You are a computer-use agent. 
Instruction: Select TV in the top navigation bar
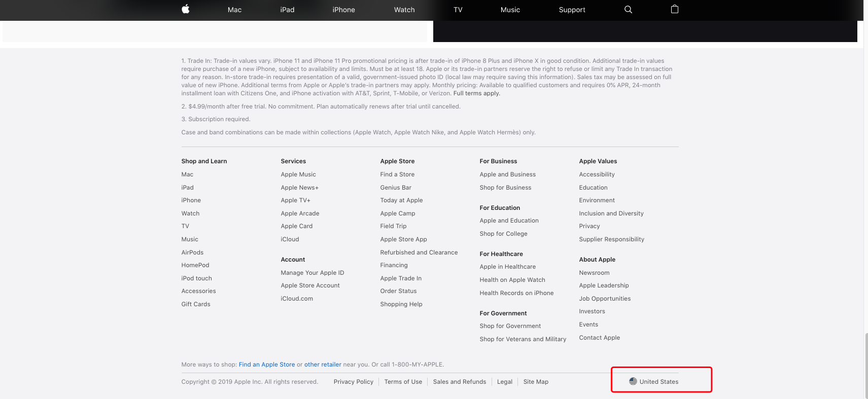(x=458, y=10)
